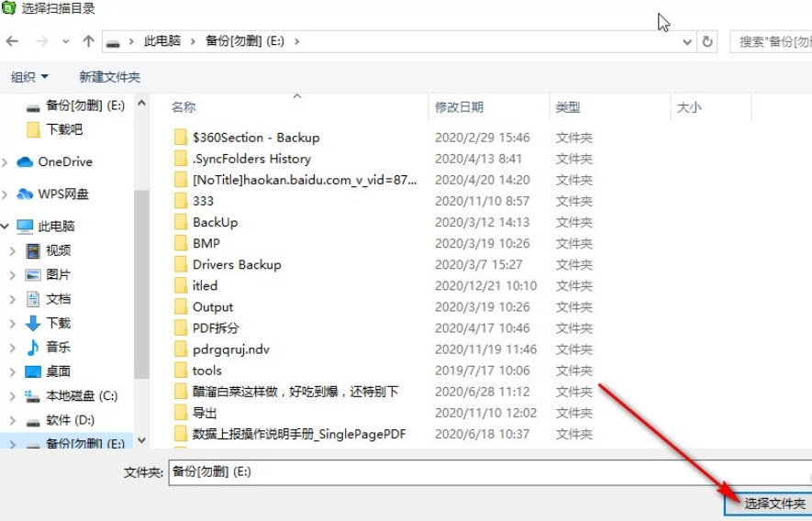Sort by 类型 column header
Viewport: 812px width, 521px height.
(568, 107)
